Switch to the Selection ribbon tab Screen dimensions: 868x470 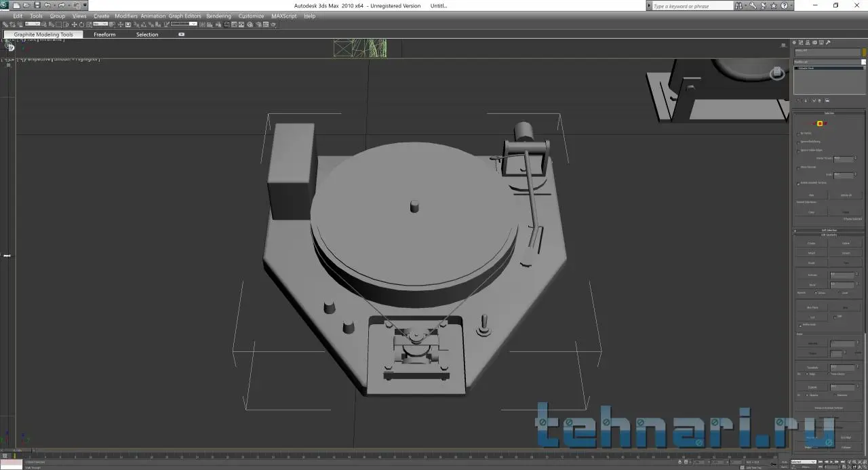(147, 35)
